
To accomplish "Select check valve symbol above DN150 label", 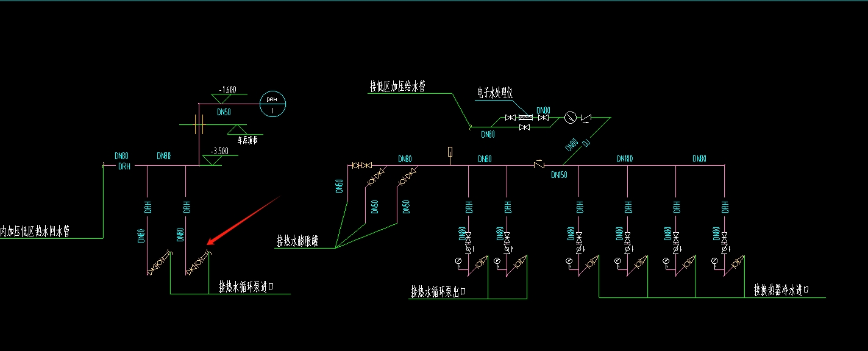I will pos(538,165).
